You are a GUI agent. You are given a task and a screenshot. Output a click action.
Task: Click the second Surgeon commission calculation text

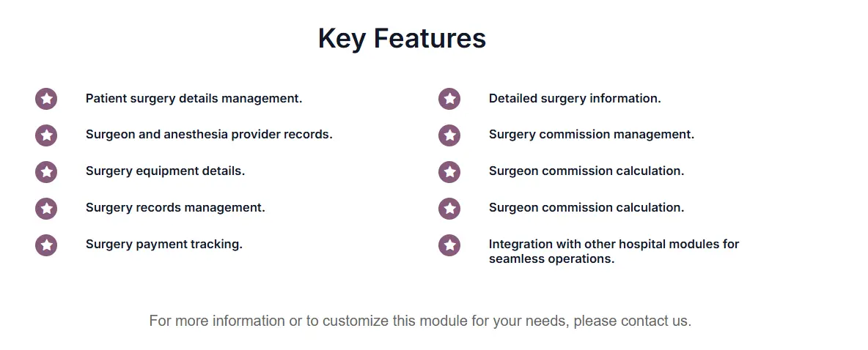click(x=586, y=208)
